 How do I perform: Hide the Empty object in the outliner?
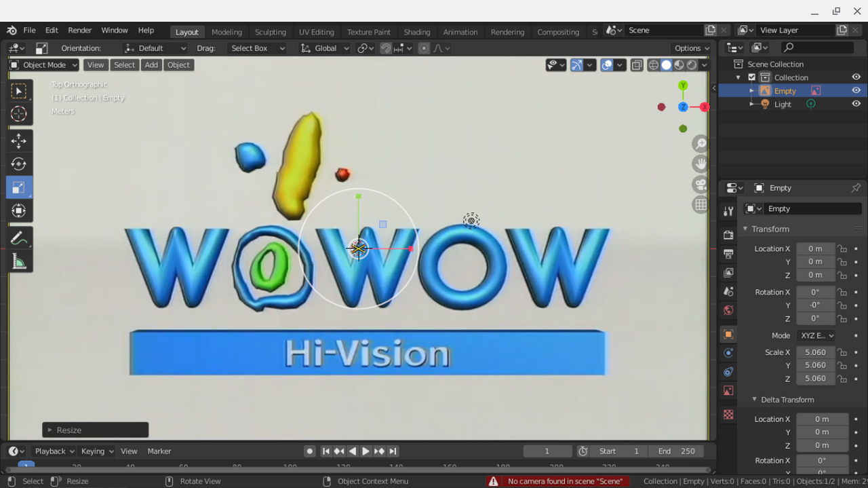tap(856, 90)
